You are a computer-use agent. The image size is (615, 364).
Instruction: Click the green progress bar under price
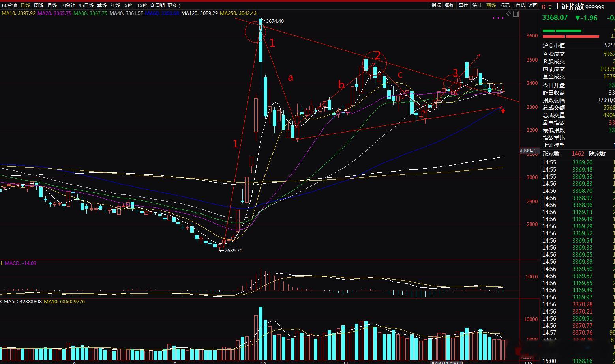click(562, 30)
